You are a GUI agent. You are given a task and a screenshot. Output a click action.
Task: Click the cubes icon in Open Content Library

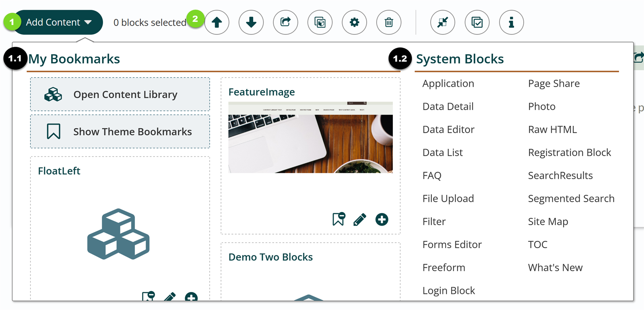[53, 94]
